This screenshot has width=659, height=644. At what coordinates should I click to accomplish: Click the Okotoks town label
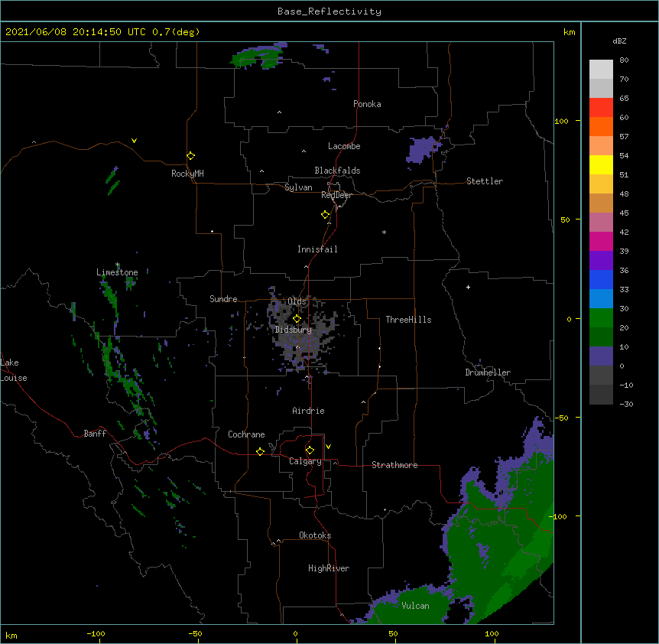(x=315, y=535)
